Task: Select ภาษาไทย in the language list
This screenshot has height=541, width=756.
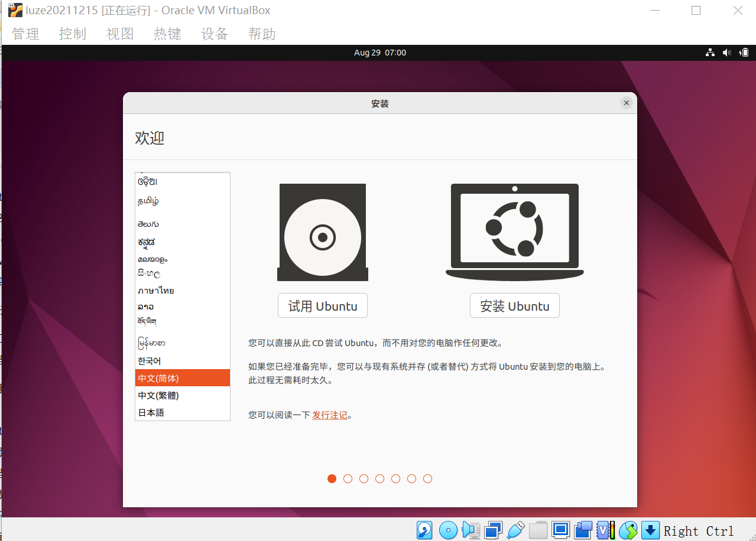Action: click(183, 291)
